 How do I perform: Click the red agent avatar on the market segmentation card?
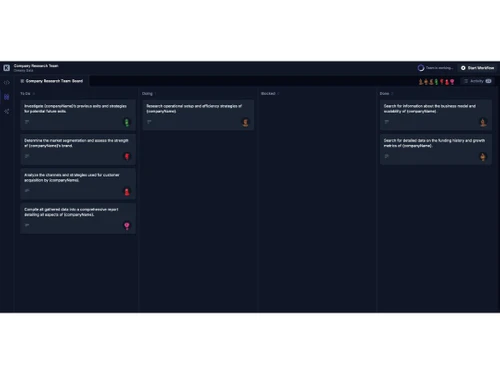[x=127, y=157]
